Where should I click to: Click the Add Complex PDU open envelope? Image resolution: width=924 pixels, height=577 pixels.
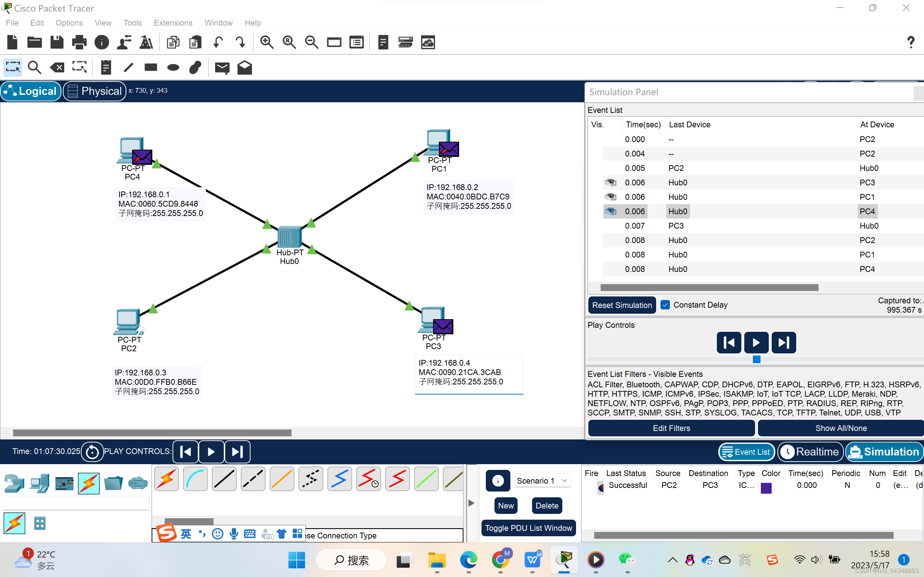[244, 67]
